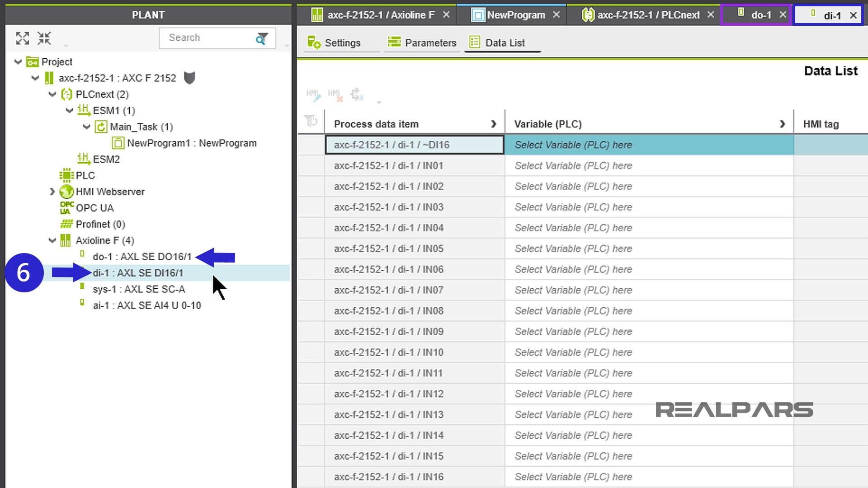Select di-1 : AXL SE DI16/1 module
This screenshot has height=488, width=868.
(x=138, y=273)
